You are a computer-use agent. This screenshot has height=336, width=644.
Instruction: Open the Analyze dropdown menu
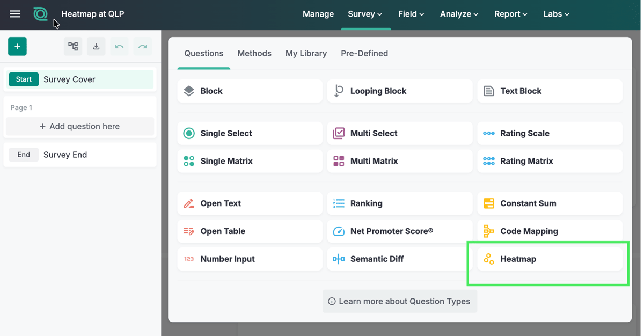coord(459,14)
